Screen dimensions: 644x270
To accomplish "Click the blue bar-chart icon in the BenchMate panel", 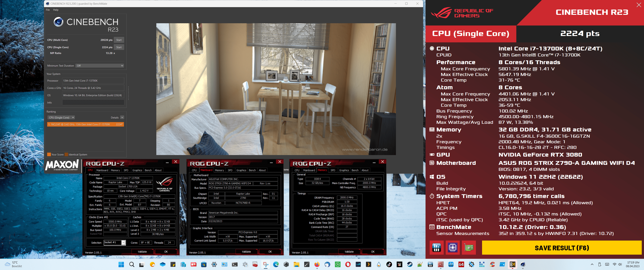I will pos(437,247).
